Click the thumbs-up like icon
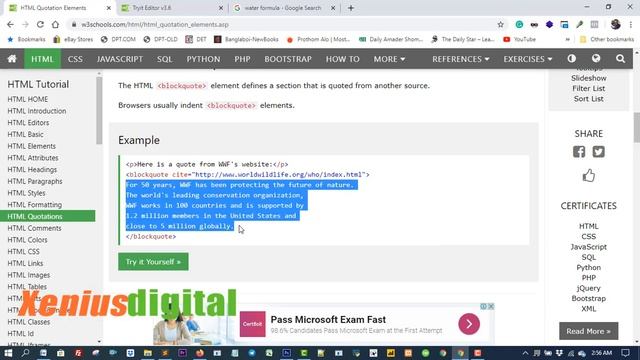The height and width of the screenshot is (360, 640). [589, 176]
